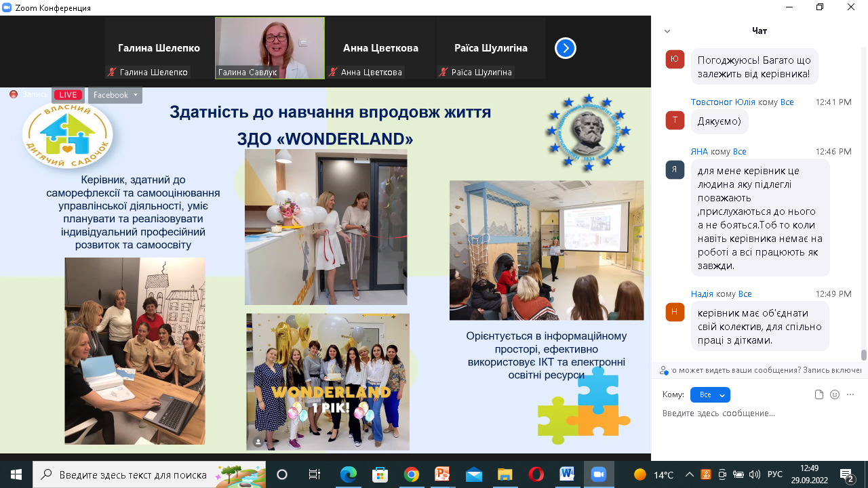Select Галина Савлук's video thumbnail
This screenshot has width=868, height=488.
[270, 48]
